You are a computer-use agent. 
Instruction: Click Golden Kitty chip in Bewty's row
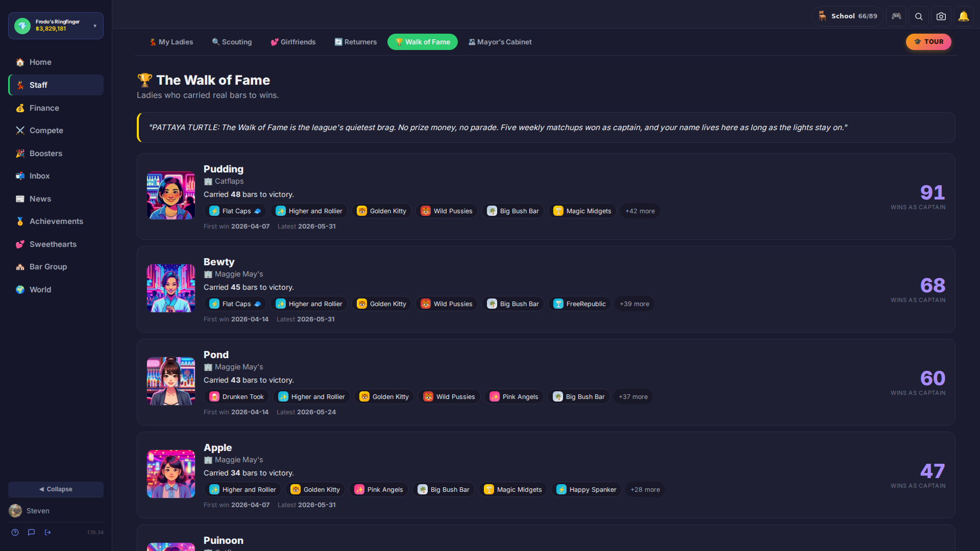(382, 304)
